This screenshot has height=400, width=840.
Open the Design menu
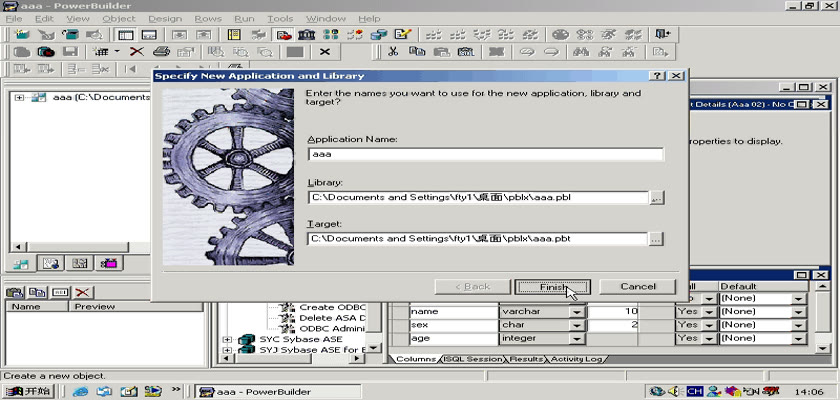[165, 19]
